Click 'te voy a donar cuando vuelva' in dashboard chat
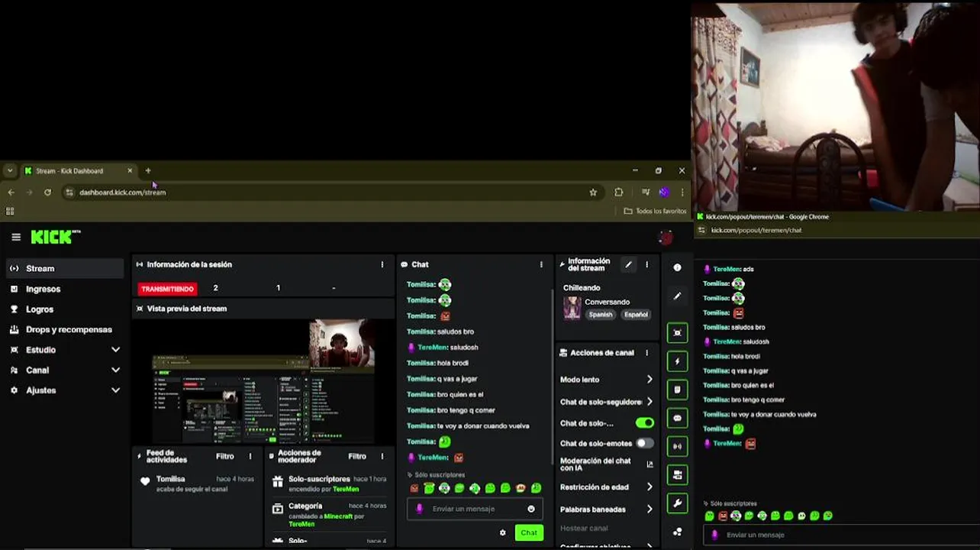Image resolution: width=980 pixels, height=550 pixels. tap(483, 425)
